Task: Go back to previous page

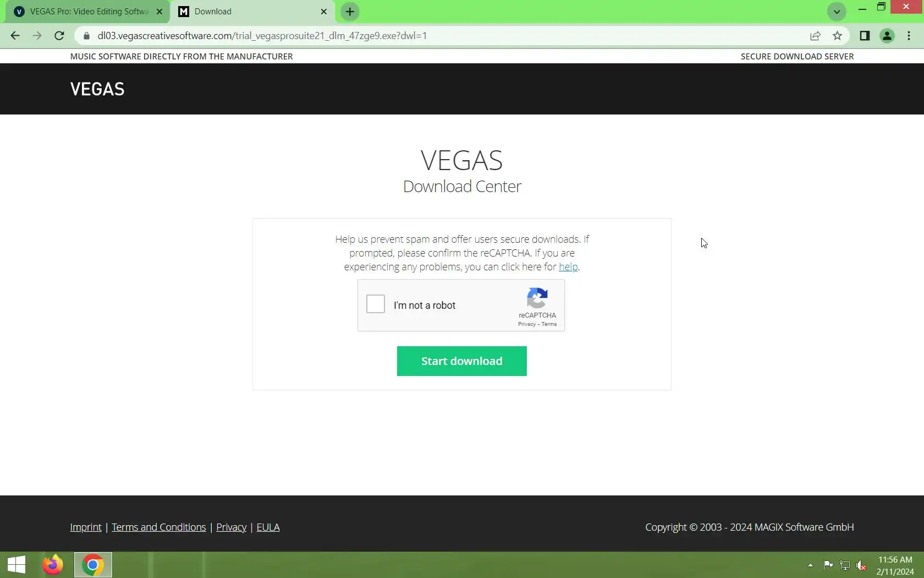Action: tap(15, 36)
